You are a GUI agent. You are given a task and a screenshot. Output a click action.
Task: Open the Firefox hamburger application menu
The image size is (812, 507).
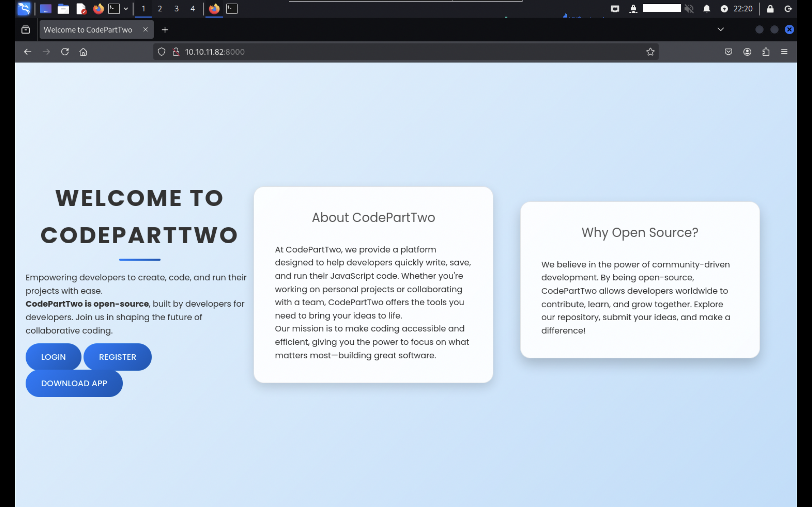(784, 52)
